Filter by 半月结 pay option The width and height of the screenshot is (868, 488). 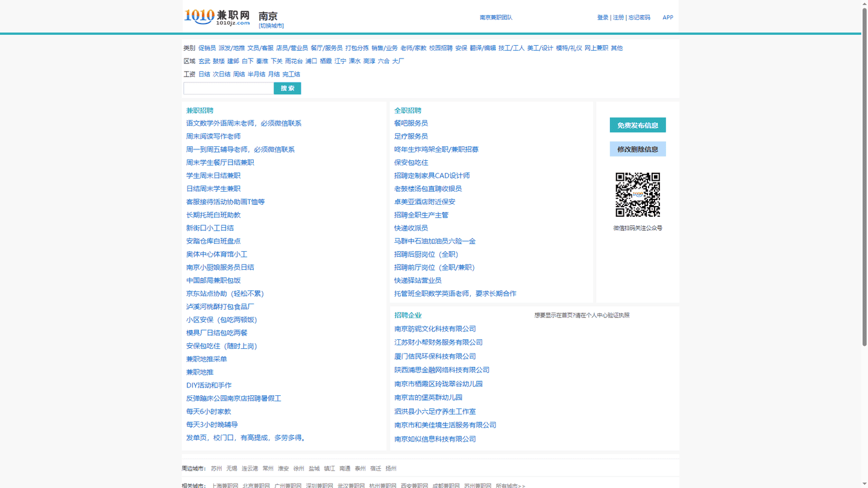click(x=256, y=75)
